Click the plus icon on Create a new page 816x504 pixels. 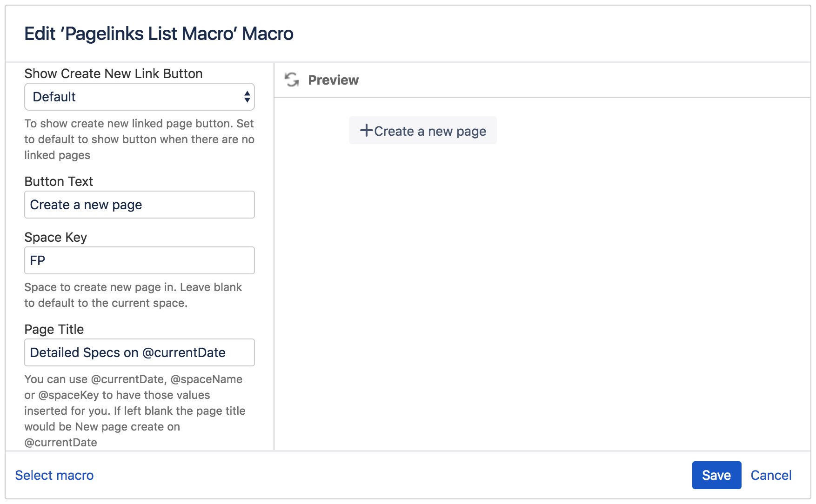[x=367, y=131]
